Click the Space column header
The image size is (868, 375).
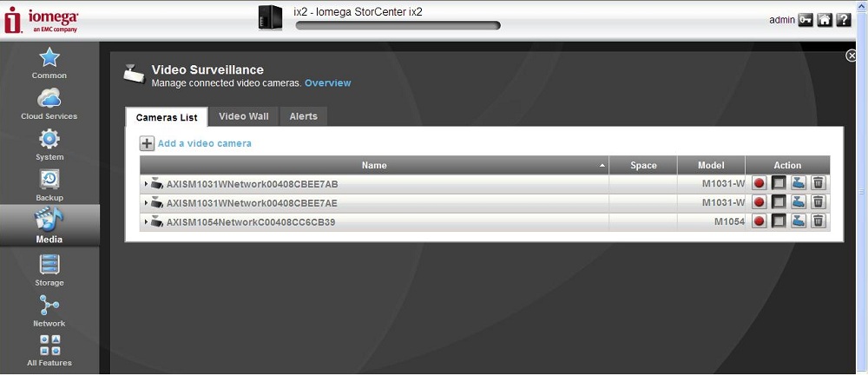(x=643, y=165)
